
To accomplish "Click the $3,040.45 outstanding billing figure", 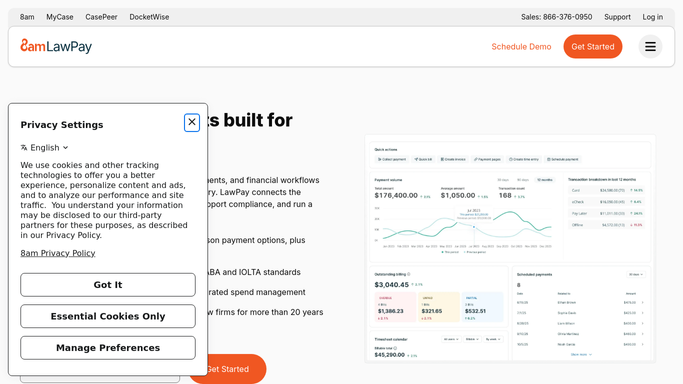I will [392, 285].
